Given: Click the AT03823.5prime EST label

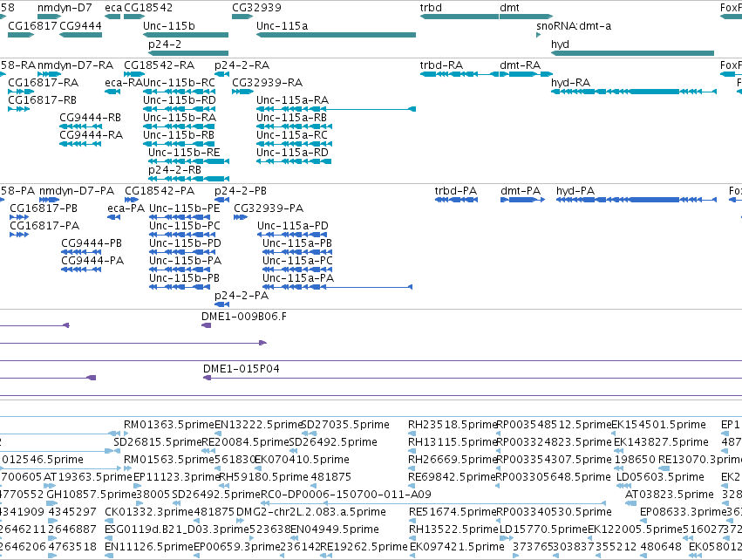Looking at the screenshot, I should click(669, 495).
